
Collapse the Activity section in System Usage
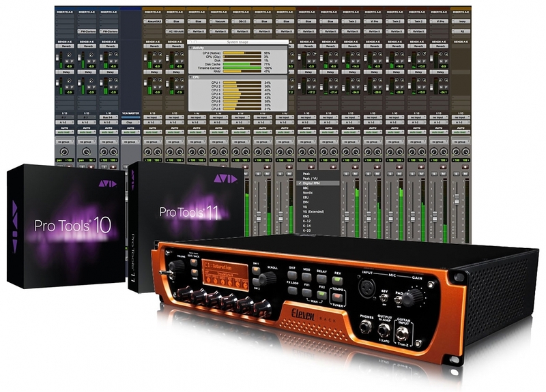tap(191, 48)
